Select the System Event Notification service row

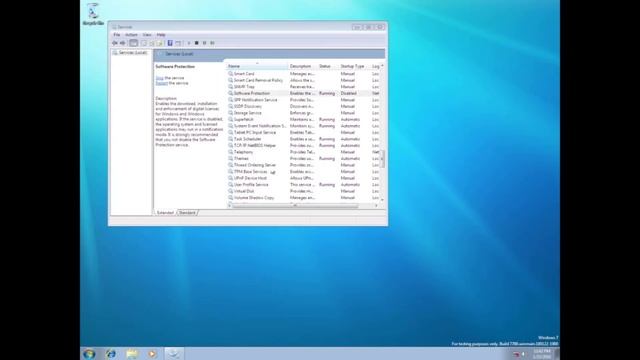click(303, 126)
